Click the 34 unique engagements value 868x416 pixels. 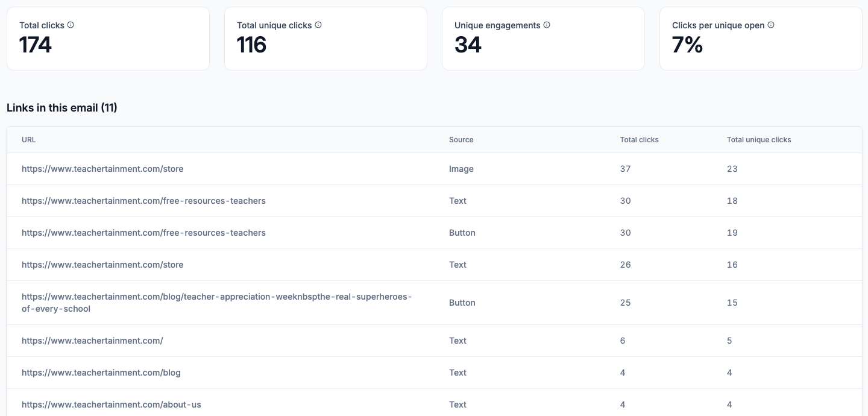click(468, 45)
